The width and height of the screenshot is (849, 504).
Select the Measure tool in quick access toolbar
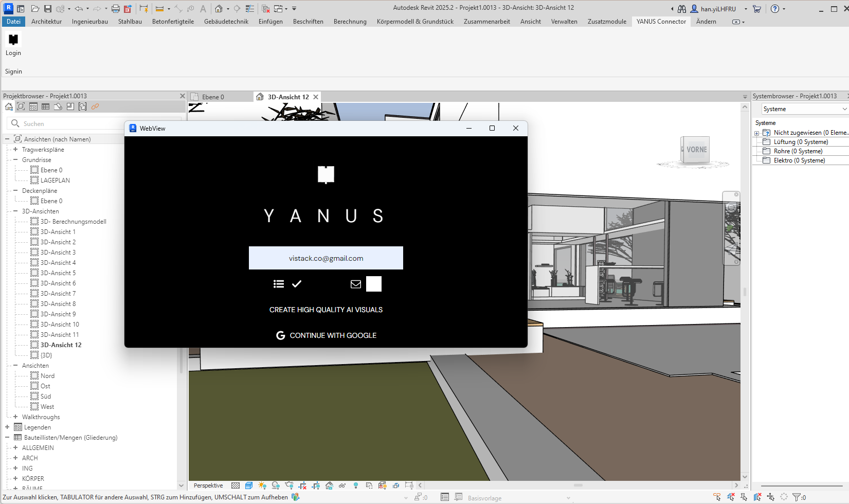click(159, 9)
